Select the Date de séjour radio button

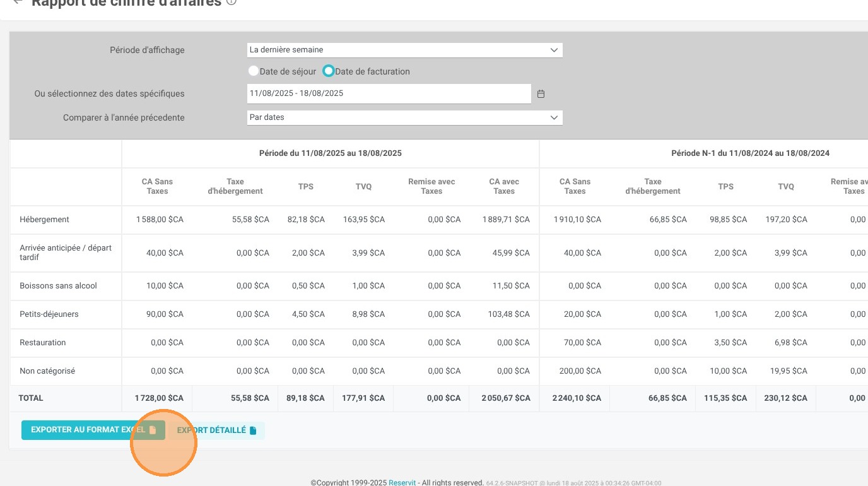coord(254,71)
